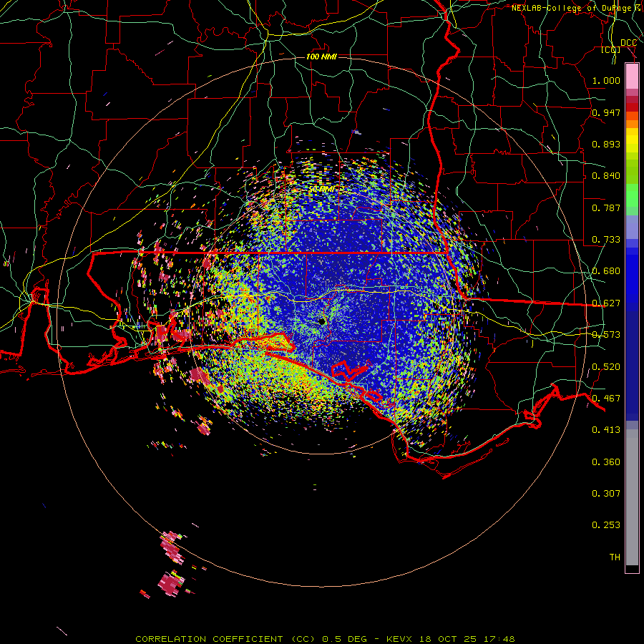Click the 0.627 legend value

(606, 303)
